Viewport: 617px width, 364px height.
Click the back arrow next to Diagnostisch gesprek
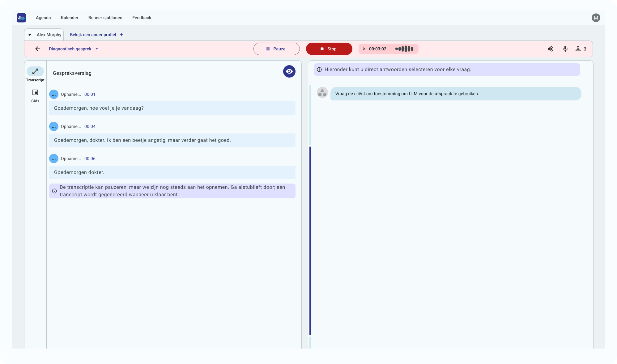pyautogui.click(x=38, y=49)
